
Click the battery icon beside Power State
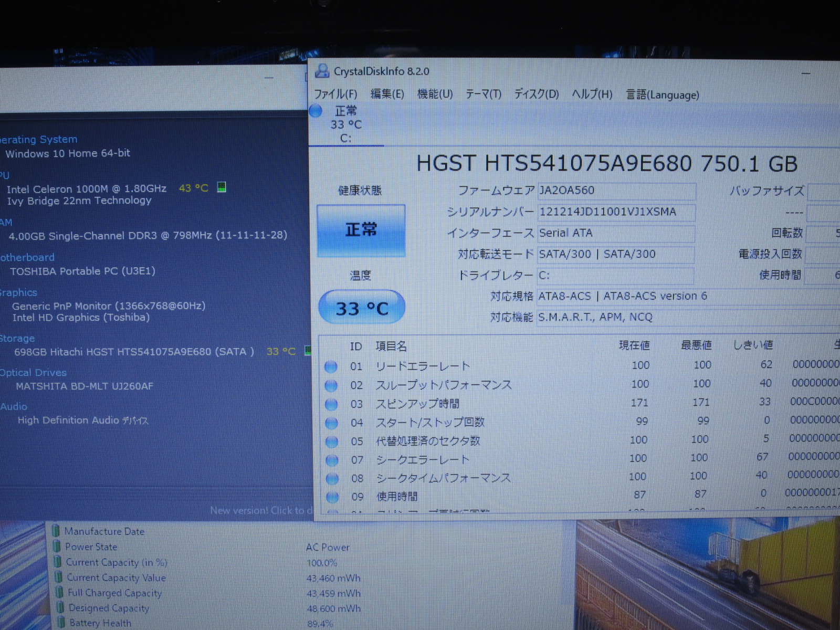pyautogui.click(x=57, y=547)
